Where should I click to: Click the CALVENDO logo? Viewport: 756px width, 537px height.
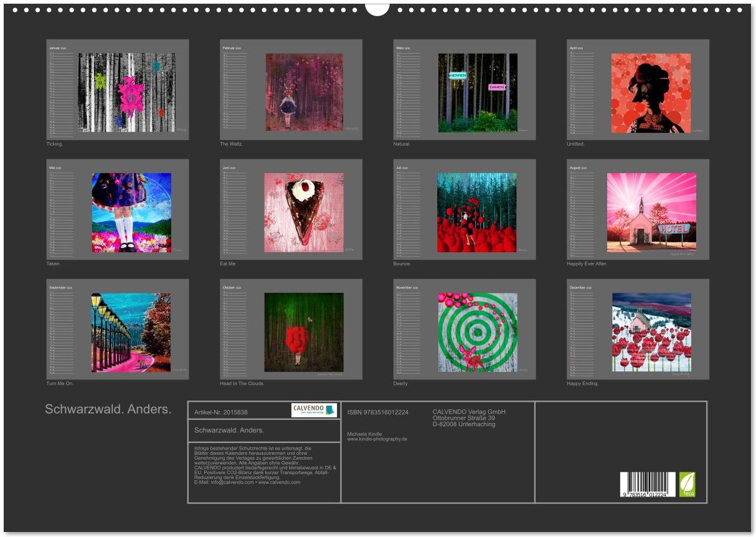tap(314, 410)
